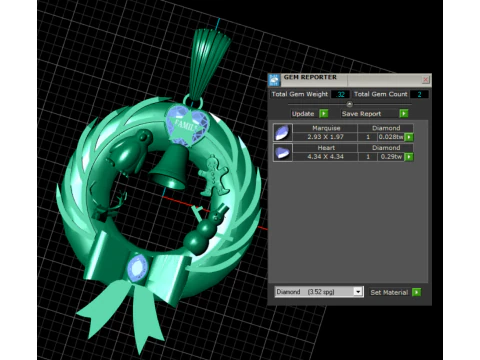Click the bell on the wreath model
The image size is (480, 360).
point(170,167)
